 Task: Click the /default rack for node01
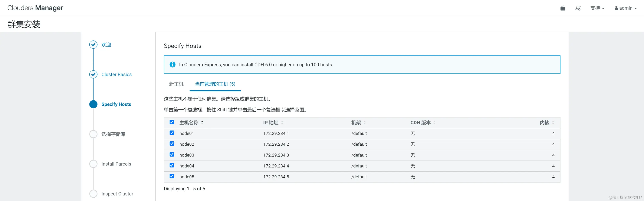tap(359, 134)
